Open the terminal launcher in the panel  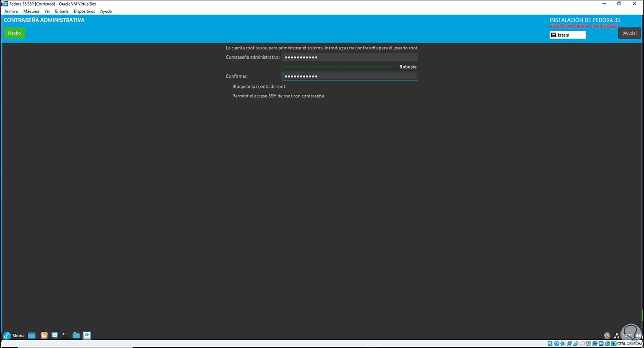66,335
